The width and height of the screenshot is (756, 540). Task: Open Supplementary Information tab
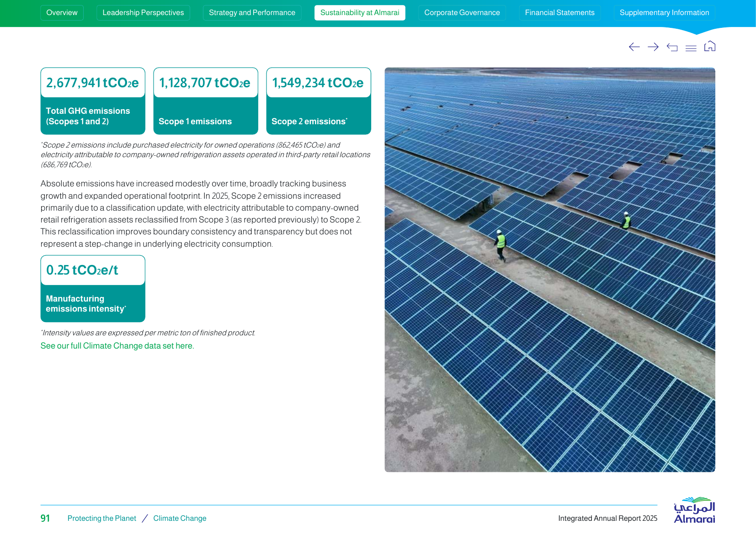[x=665, y=13]
